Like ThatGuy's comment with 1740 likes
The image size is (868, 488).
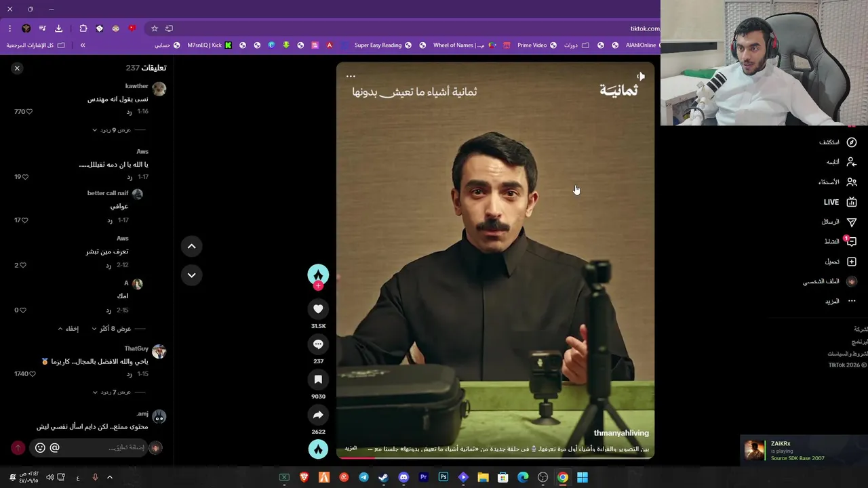tap(32, 374)
